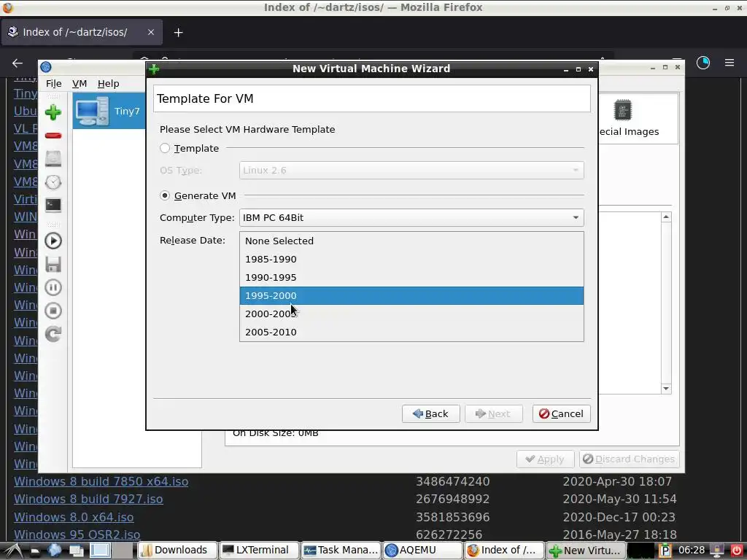Click the disabled OS Type Linux 2.6 combo box
The image size is (747, 560).
pos(411,170)
